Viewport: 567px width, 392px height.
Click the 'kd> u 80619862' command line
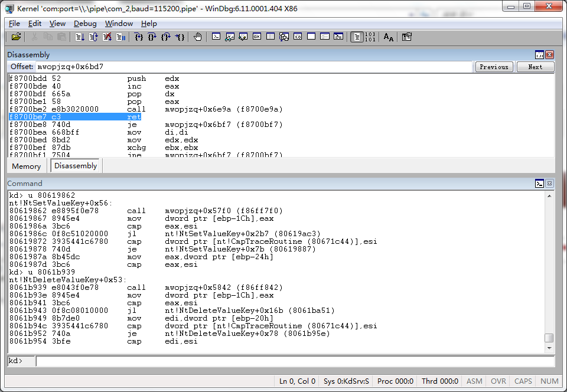coord(42,195)
